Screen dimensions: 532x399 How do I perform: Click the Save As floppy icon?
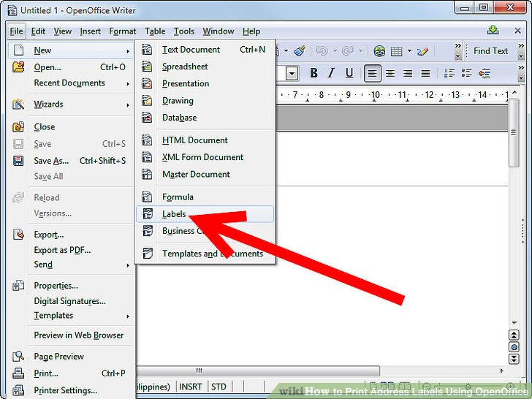coord(18,161)
